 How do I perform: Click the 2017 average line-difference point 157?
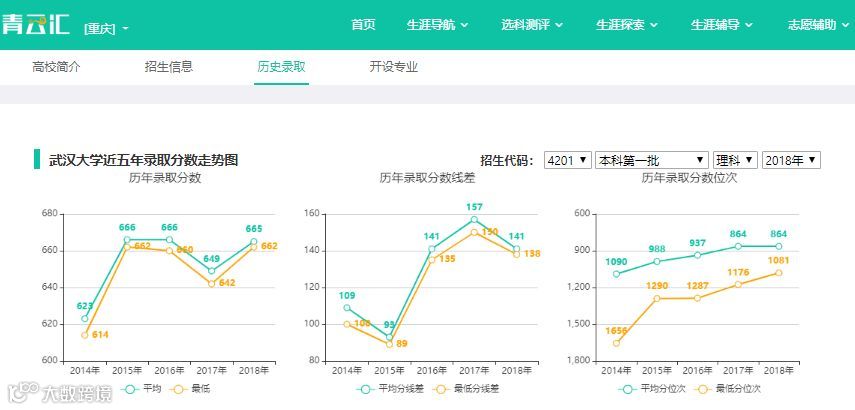click(x=474, y=219)
